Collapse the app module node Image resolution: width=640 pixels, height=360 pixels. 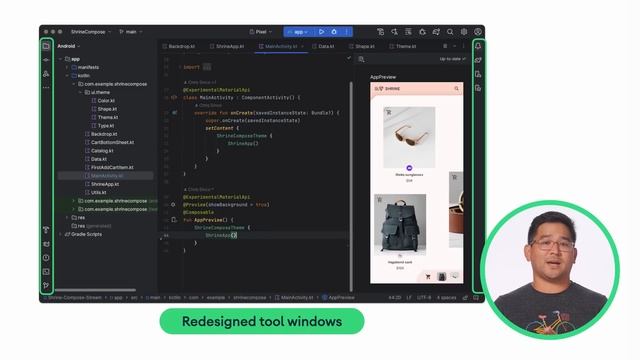point(61,59)
